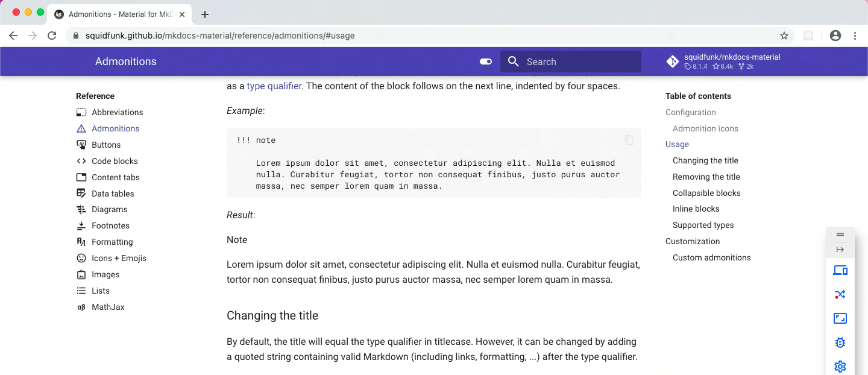Open the settings gear in the floating side panel
Image resolution: width=868 pixels, height=375 pixels.
click(840, 366)
